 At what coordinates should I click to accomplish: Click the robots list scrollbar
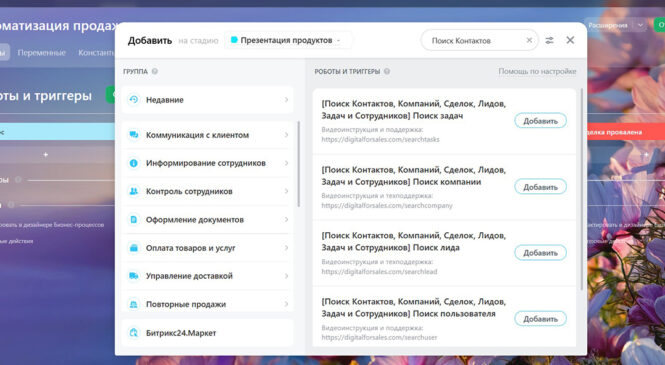581,189
